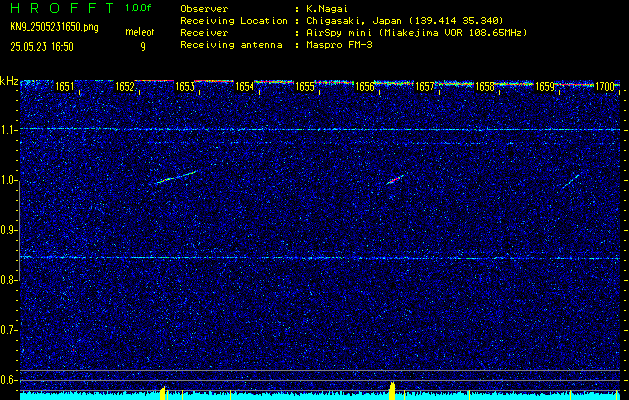The image size is (629, 400).
Task: Click the 1700 time marker
Action: pos(605,87)
